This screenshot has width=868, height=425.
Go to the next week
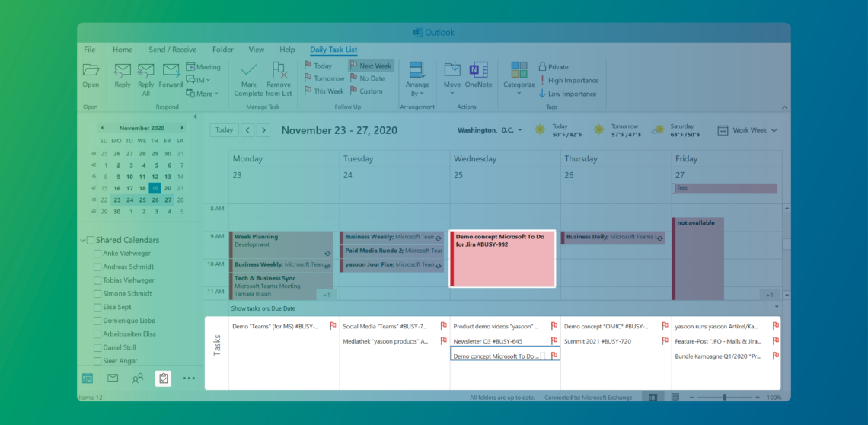click(x=263, y=130)
